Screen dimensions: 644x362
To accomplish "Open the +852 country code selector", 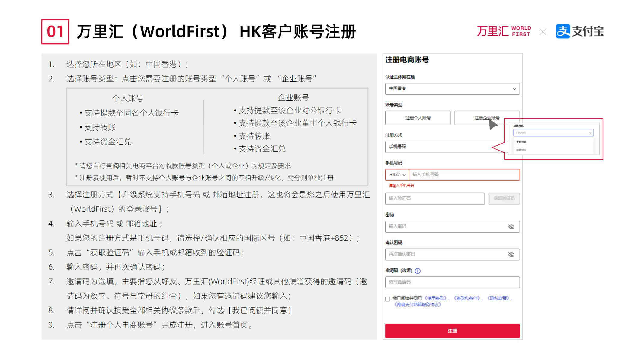I will (397, 175).
